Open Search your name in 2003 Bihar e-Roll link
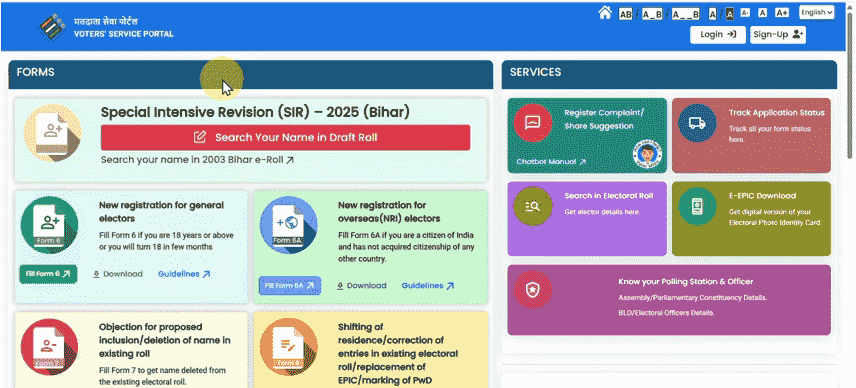The width and height of the screenshot is (856, 388). [x=198, y=160]
